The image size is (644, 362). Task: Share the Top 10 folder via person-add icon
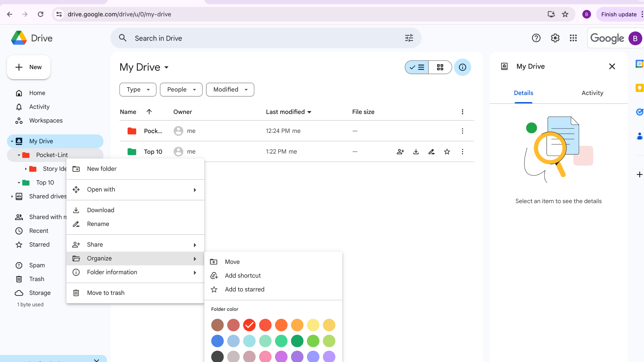pyautogui.click(x=400, y=152)
